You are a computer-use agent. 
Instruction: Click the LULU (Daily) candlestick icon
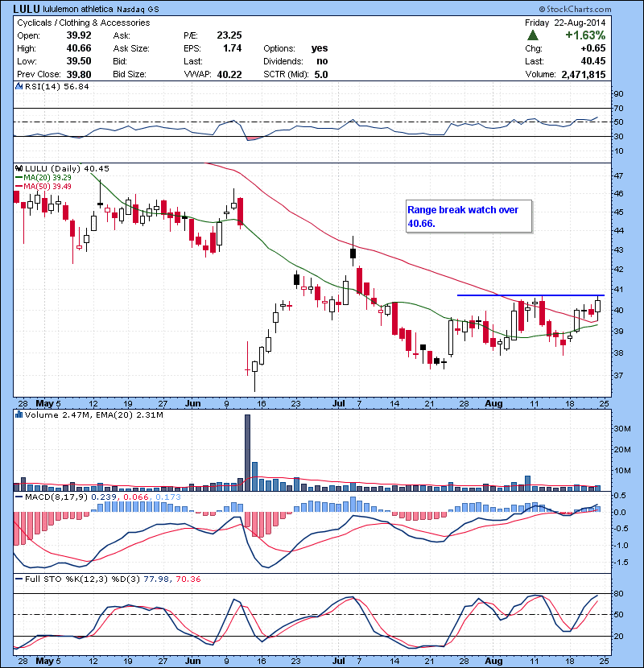(x=19, y=169)
